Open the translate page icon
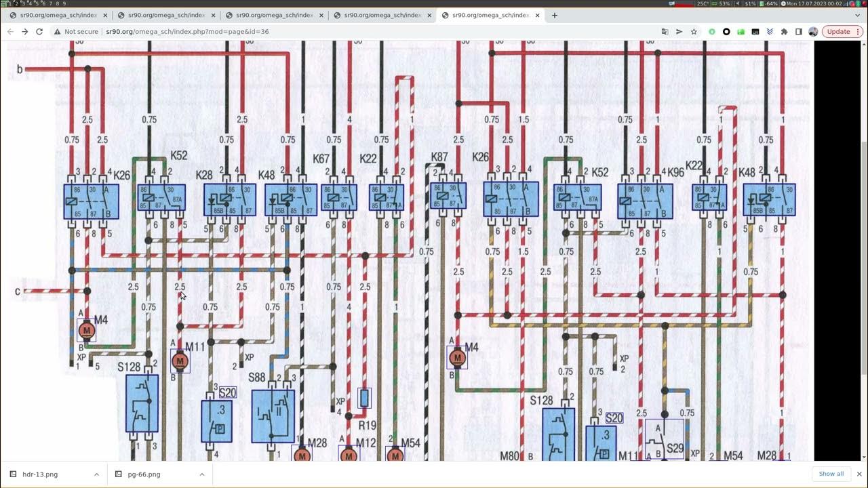This screenshot has height=488, width=868. pyautogui.click(x=665, y=31)
